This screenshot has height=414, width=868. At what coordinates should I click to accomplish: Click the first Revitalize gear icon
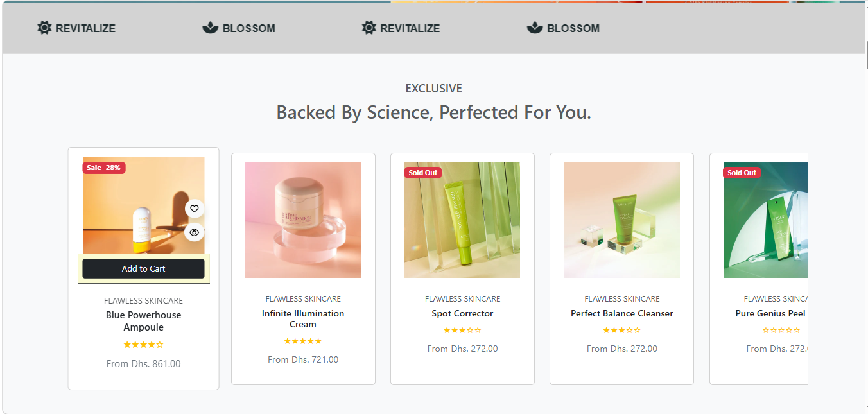click(44, 28)
